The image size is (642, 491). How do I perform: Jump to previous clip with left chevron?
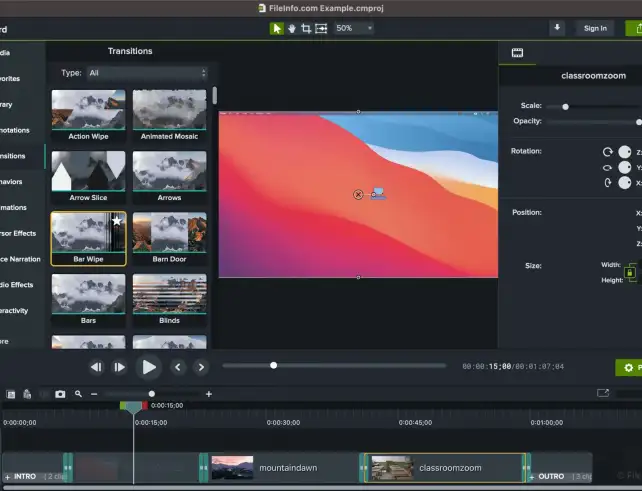178,367
